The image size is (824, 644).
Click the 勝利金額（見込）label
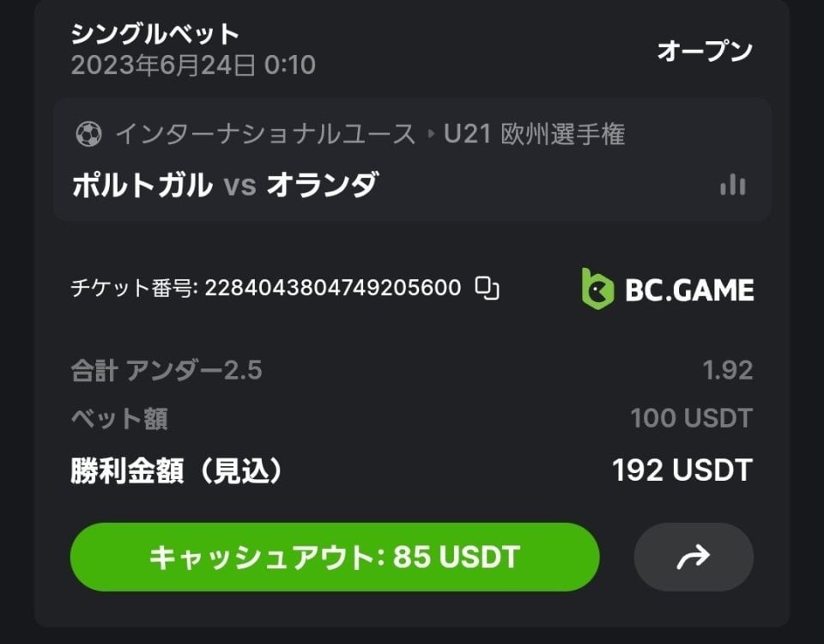point(176,471)
